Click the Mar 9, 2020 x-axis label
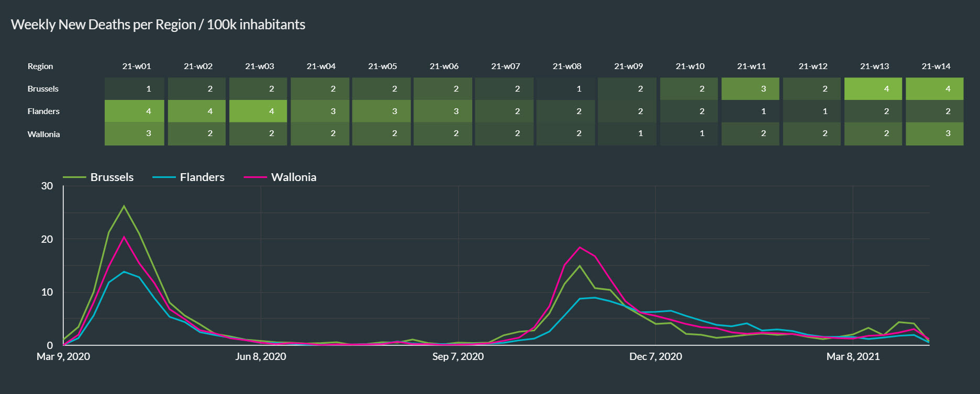980x394 pixels. [x=63, y=357]
